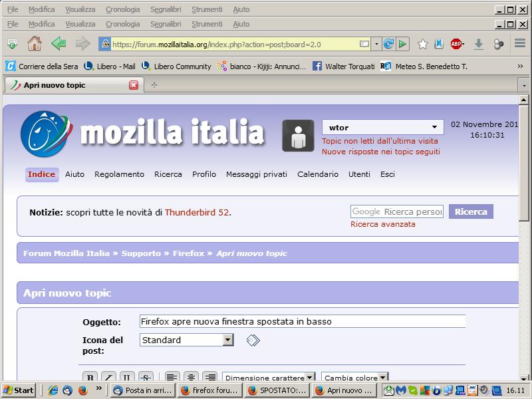This screenshot has height=399, width=532.
Task: Click the green Go play arrow
Action: pos(403,44)
